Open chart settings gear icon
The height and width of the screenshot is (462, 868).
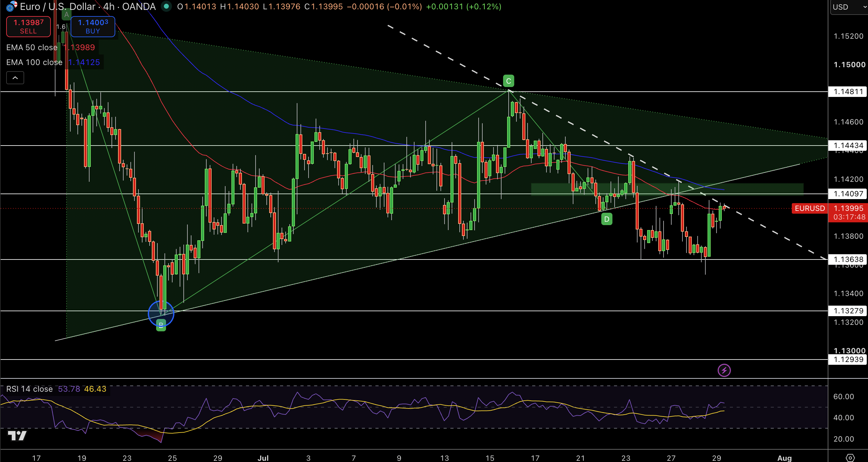850,457
